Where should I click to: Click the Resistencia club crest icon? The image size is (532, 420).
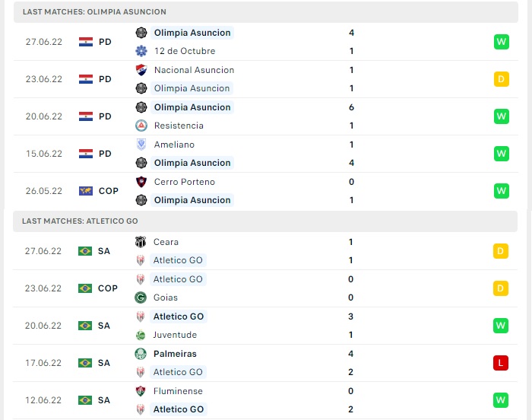(141, 126)
